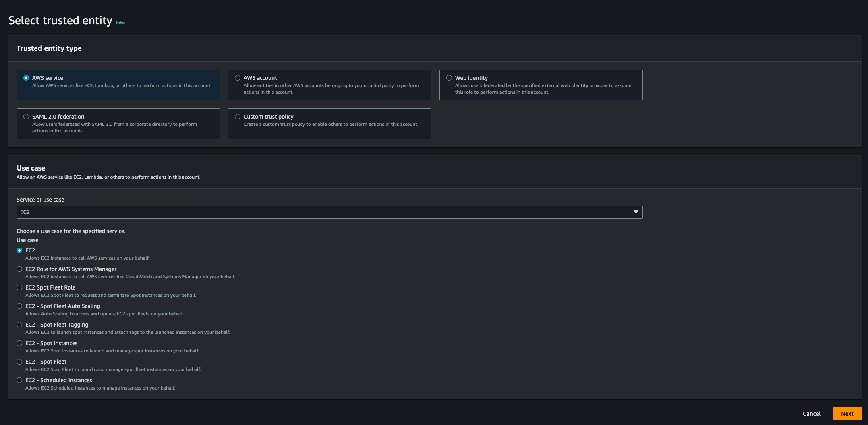Click the dropdown arrow beside EC2
The width and height of the screenshot is (868, 425).
point(636,212)
